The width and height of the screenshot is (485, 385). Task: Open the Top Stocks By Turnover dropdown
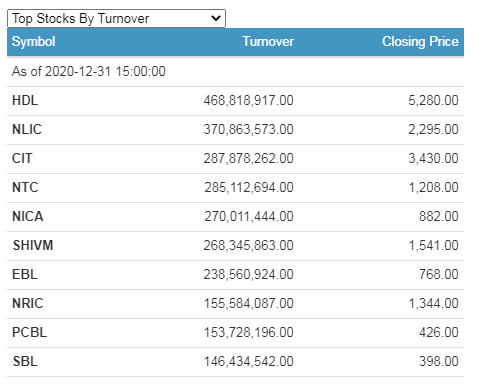(x=116, y=18)
